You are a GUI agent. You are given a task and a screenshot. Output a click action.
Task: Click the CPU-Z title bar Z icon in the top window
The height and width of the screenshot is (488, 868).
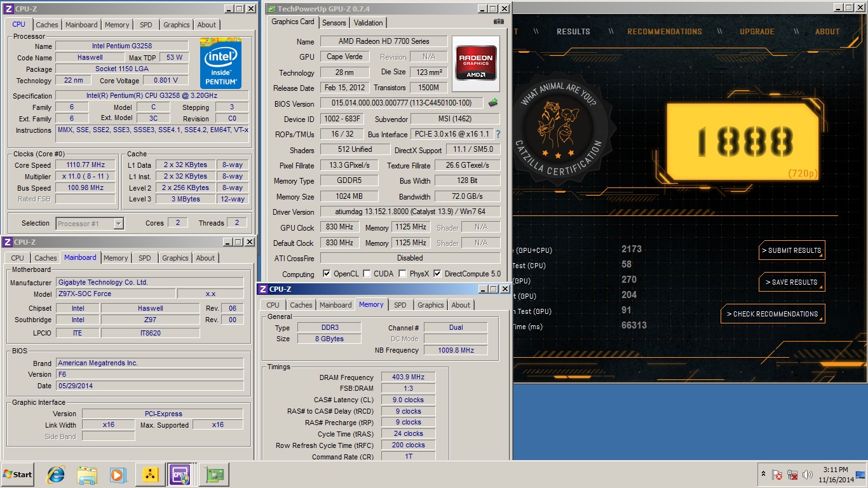click(9, 9)
